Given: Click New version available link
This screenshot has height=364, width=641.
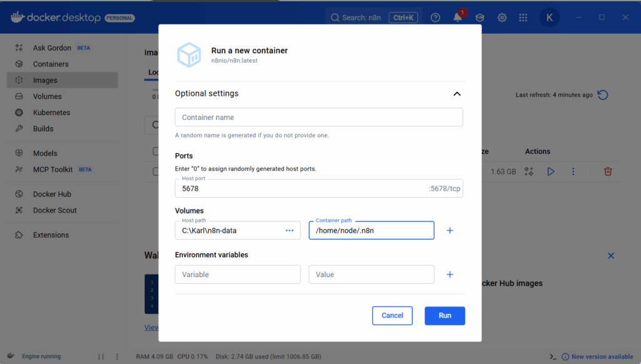Looking at the screenshot, I should click(602, 356).
